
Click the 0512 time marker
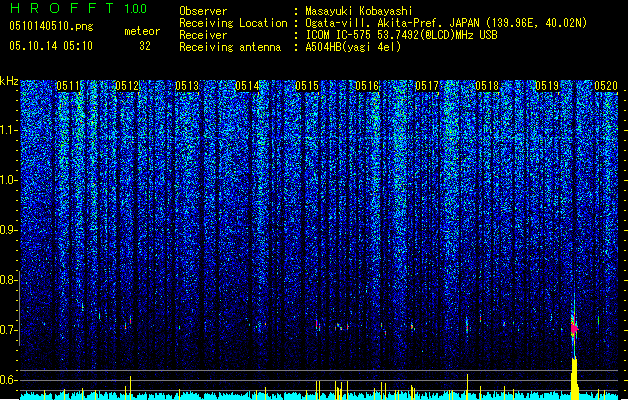[x=127, y=86]
